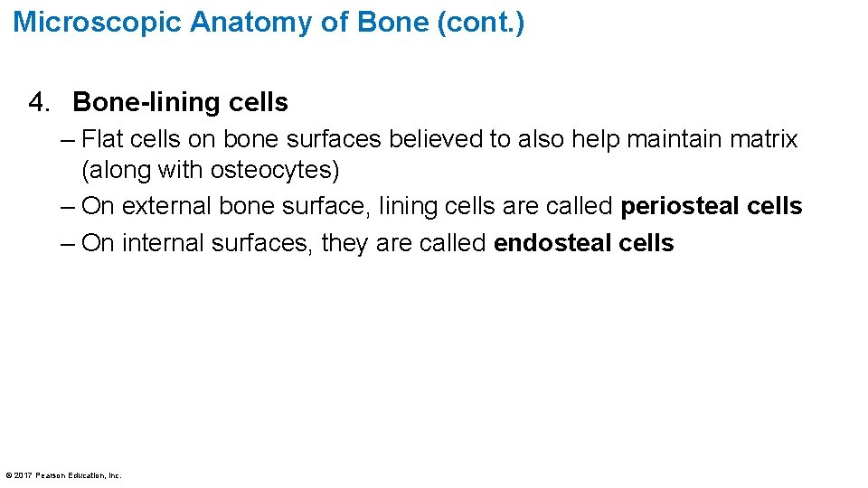Click the dash before 'On internal surfaces'
Viewport: 868px width, 488px height.
(x=68, y=244)
